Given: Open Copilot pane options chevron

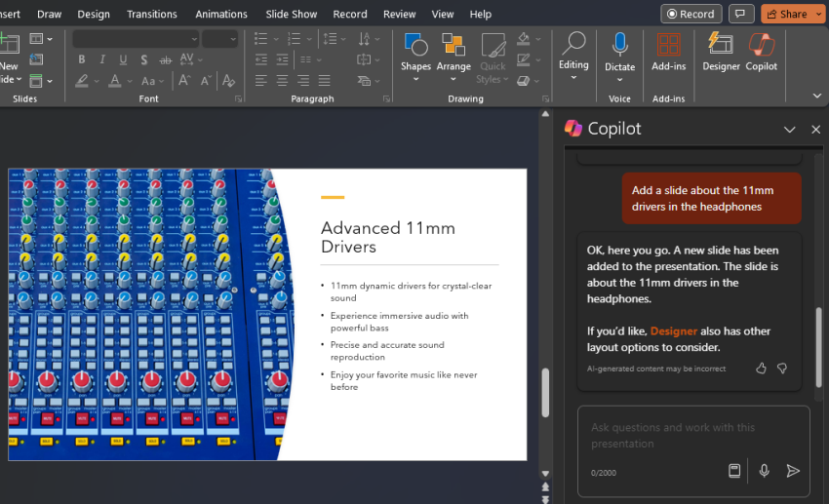Looking at the screenshot, I should [789, 130].
